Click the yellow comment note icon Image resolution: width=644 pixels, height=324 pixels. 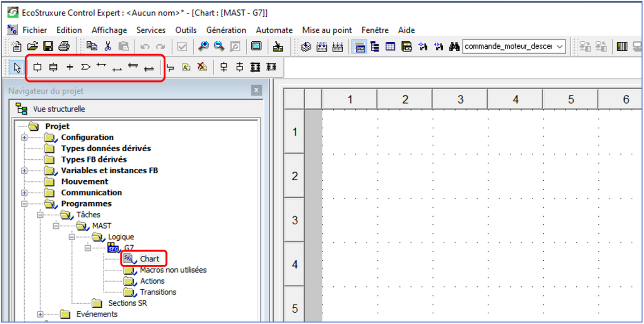point(186,68)
